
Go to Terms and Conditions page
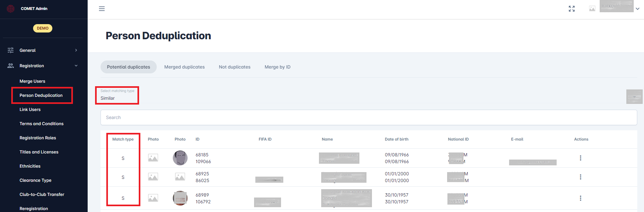coord(41,124)
